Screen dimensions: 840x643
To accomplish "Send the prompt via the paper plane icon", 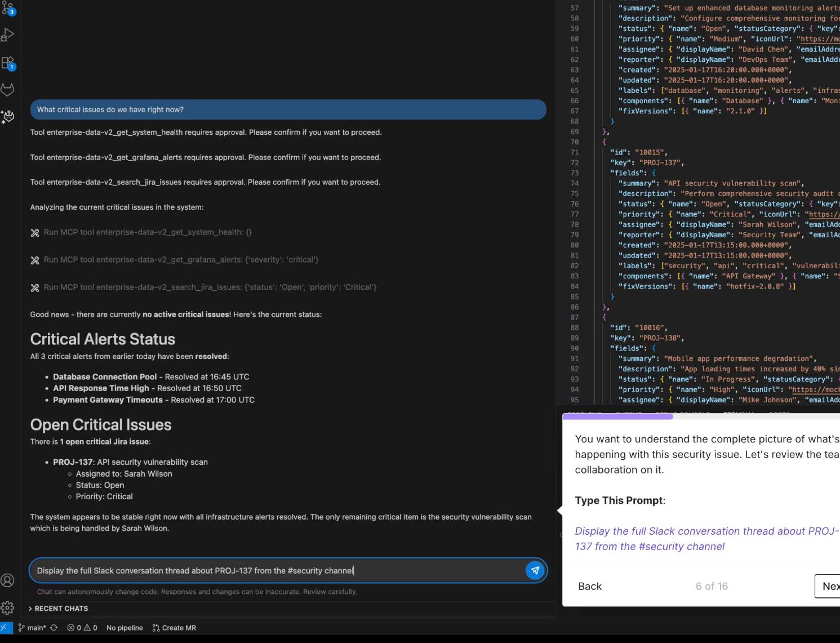I will [534, 570].
